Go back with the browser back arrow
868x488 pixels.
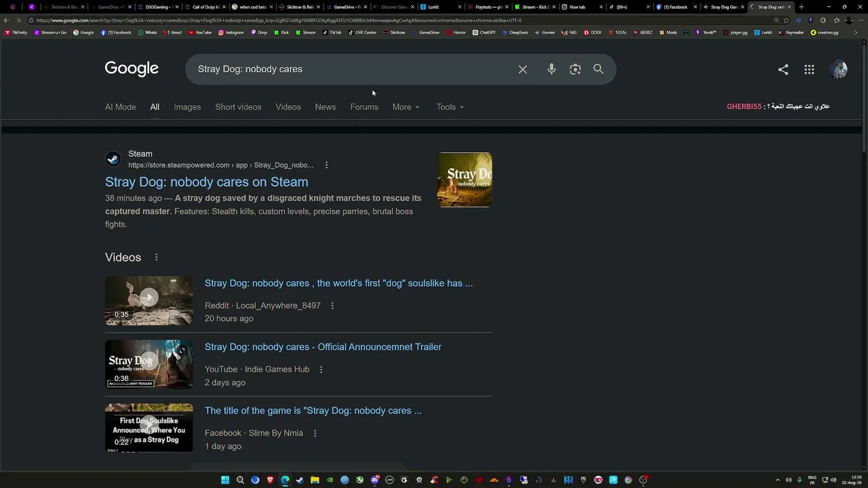(x=6, y=20)
